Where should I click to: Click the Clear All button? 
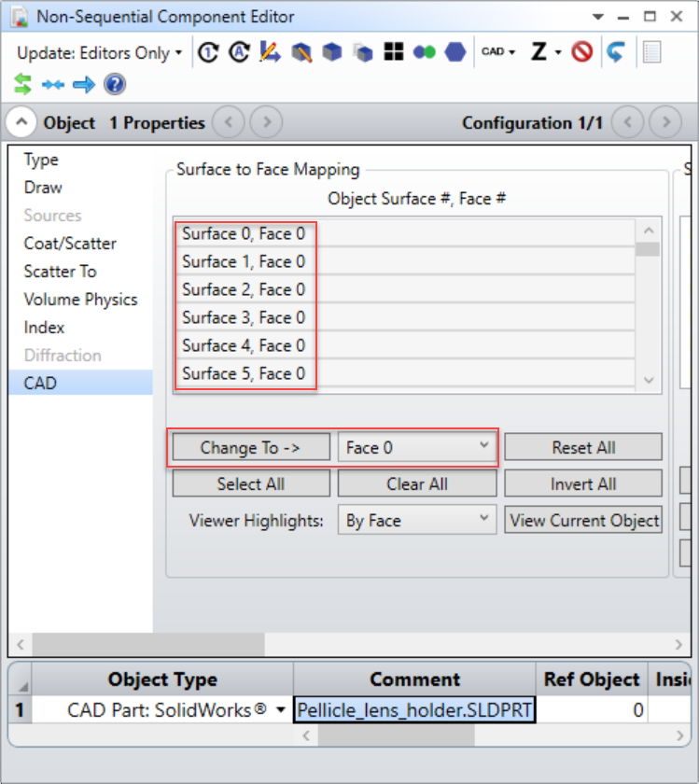coord(417,483)
